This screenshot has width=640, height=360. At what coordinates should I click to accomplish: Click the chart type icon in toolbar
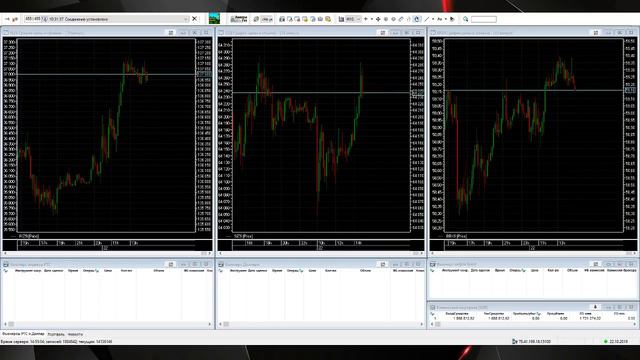(341, 19)
